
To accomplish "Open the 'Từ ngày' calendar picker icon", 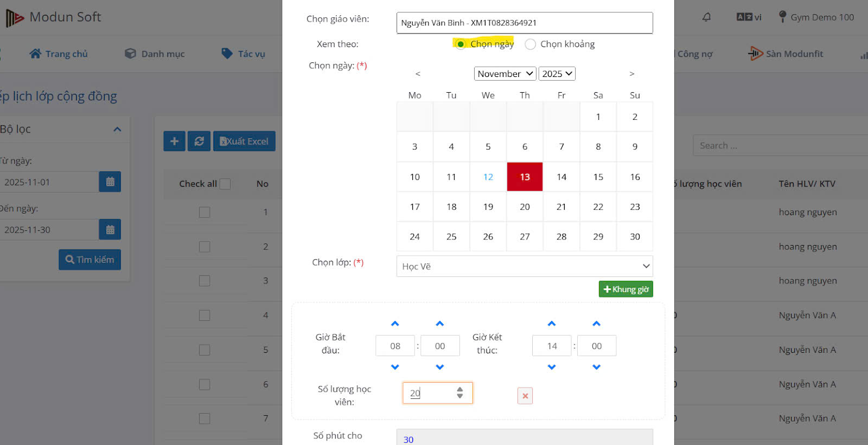I will [x=110, y=182].
